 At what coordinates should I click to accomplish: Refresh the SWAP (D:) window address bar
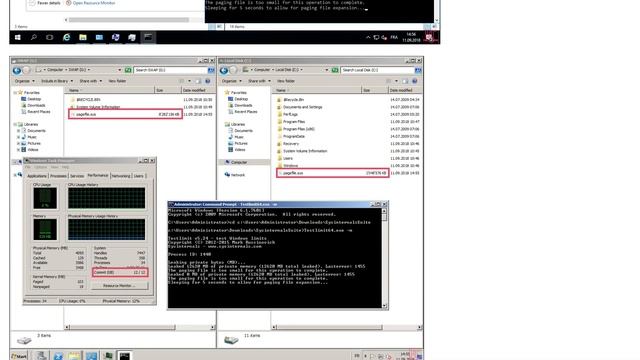point(128,70)
